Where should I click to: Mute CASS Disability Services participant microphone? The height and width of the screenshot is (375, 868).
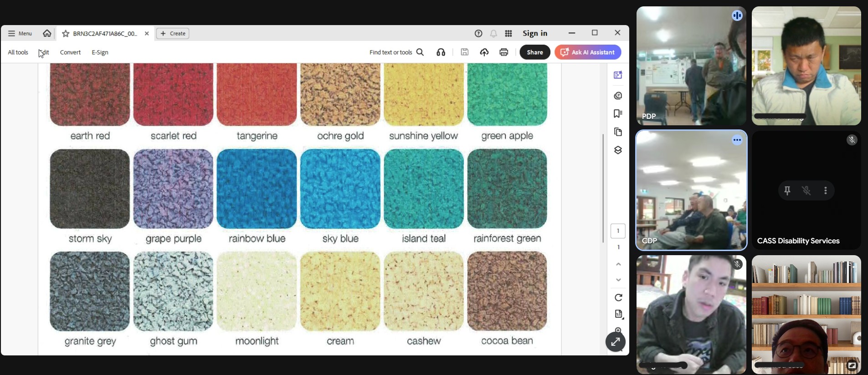coord(806,190)
